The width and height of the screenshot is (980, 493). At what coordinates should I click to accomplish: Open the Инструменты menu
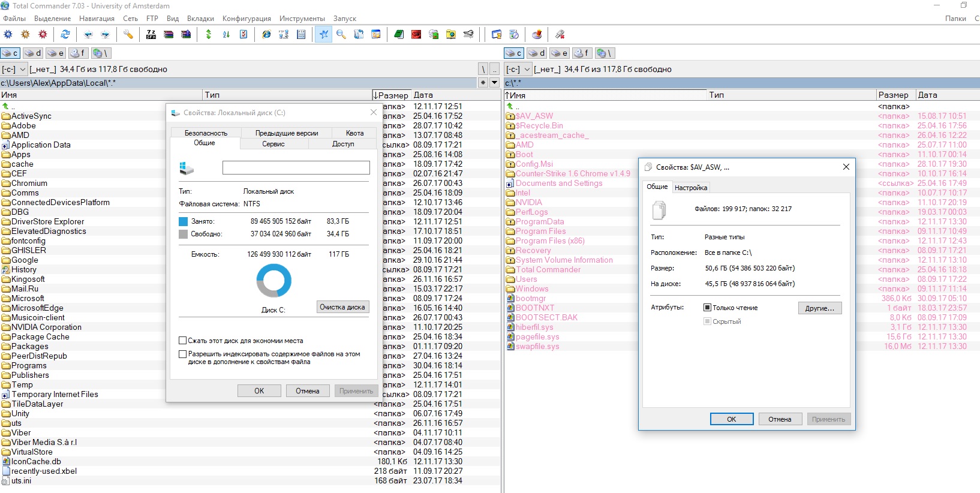(302, 19)
